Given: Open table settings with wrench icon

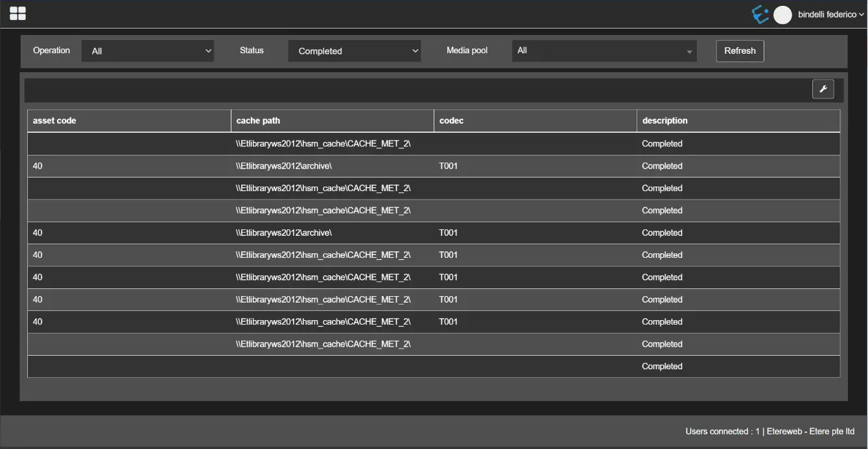Looking at the screenshot, I should tap(823, 89).
